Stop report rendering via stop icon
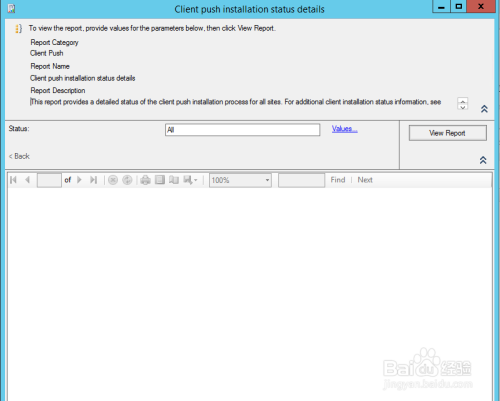Image resolution: width=500 pixels, height=401 pixels. 113,180
